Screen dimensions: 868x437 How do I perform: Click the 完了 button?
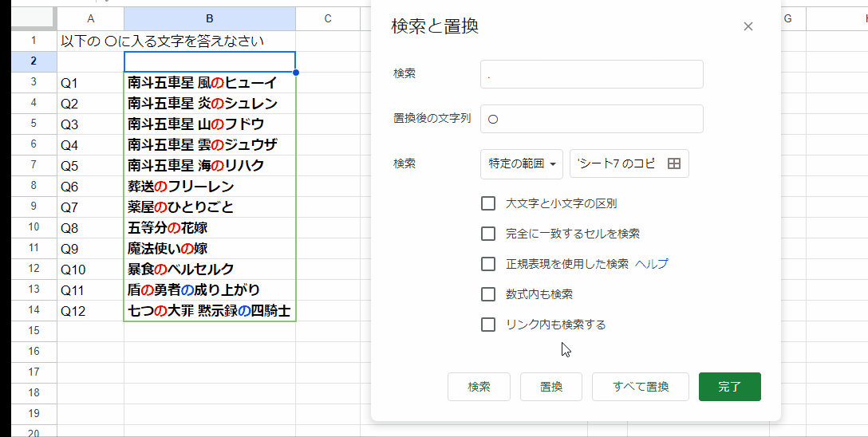pyautogui.click(x=730, y=387)
